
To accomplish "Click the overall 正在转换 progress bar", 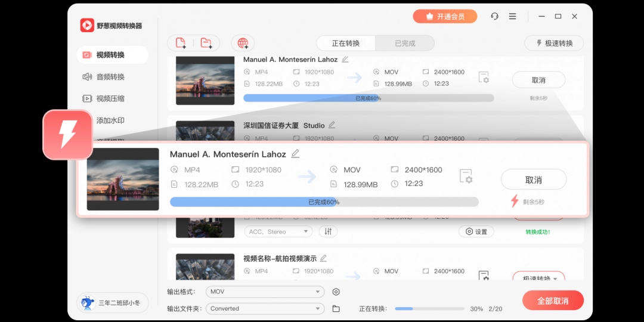I will [429, 308].
